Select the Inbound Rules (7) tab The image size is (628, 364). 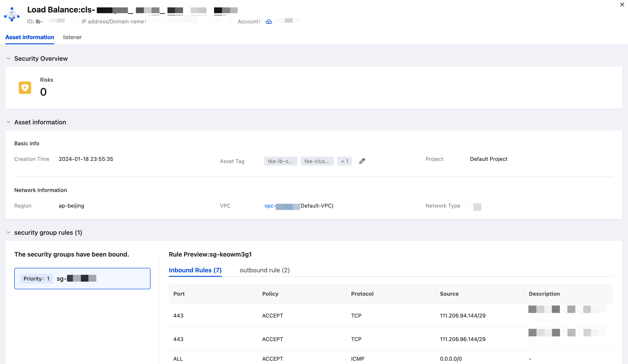[x=195, y=270]
